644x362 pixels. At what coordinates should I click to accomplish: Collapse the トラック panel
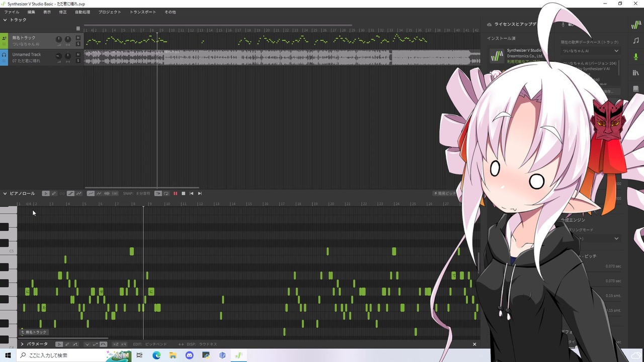(5, 20)
